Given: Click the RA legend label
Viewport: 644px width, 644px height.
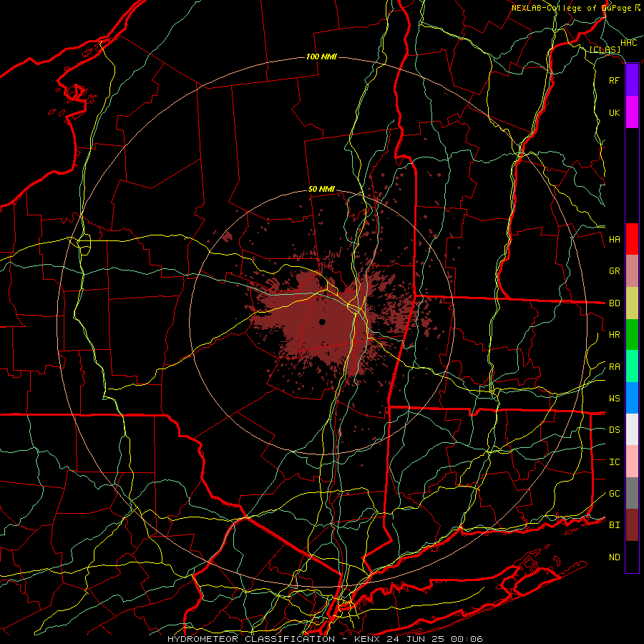Looking at the screenshot, I should pos(614,367).
